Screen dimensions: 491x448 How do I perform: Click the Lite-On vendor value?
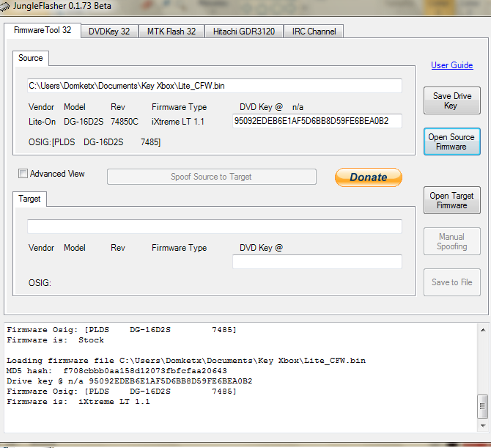[x=42, y=122]
